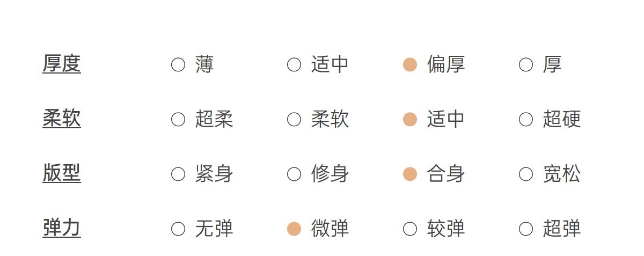The height and width of the screenshot is (256, 644).
Task: Pick the 超弹 radio button
Action: pos(526,229)
